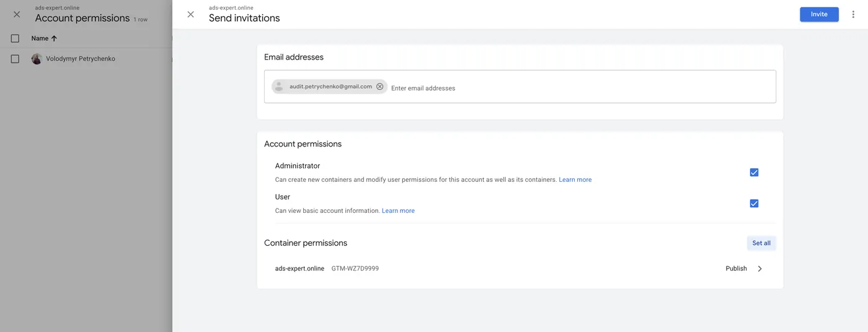Screen dimensions: 868x332
Task: Remove audit.petrychenko@gmail.com email chip
Action: [380, 87]
